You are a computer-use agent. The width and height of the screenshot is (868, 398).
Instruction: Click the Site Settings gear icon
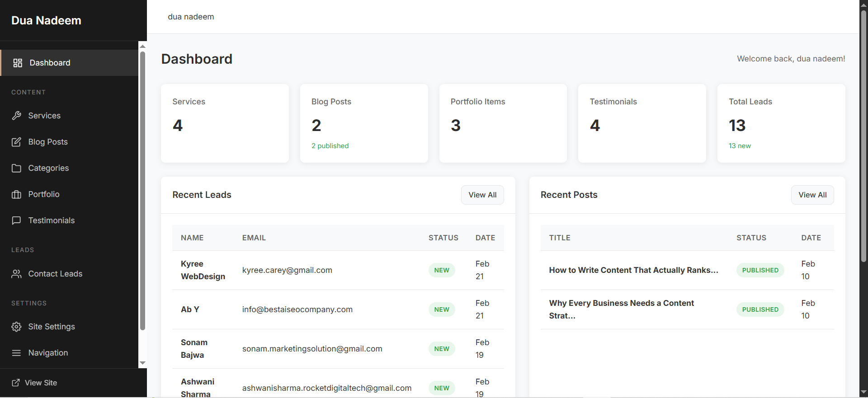point(17,327)
